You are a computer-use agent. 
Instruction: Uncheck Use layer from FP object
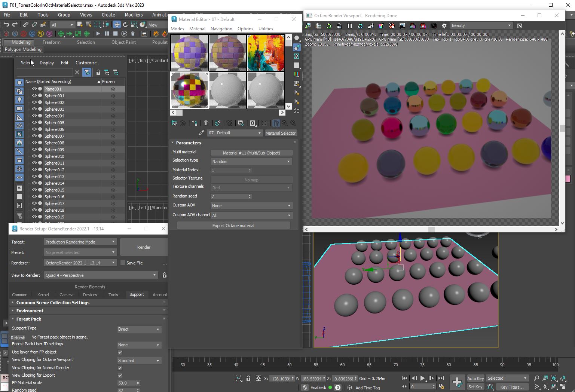(x=120, y=352)
